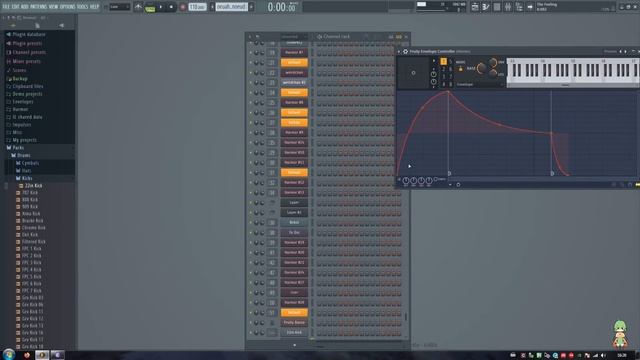Click the tempo display field
Viewport: 640px width, 360px height.
click(x=198, y=7)
